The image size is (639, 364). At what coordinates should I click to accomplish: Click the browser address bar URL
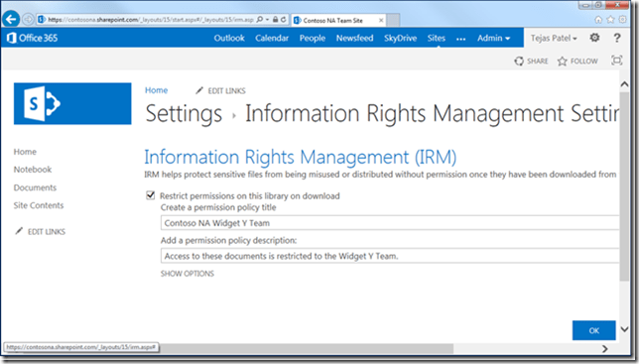[150, 20]
